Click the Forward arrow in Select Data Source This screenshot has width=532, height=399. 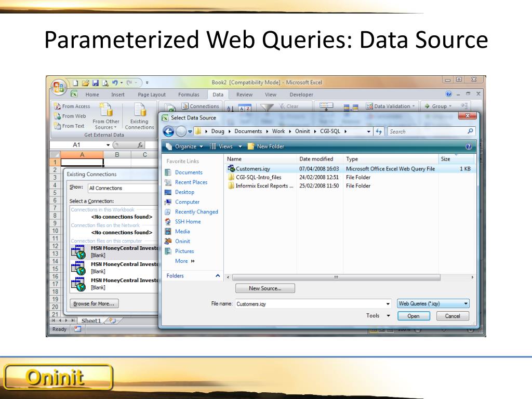point(181,131)
